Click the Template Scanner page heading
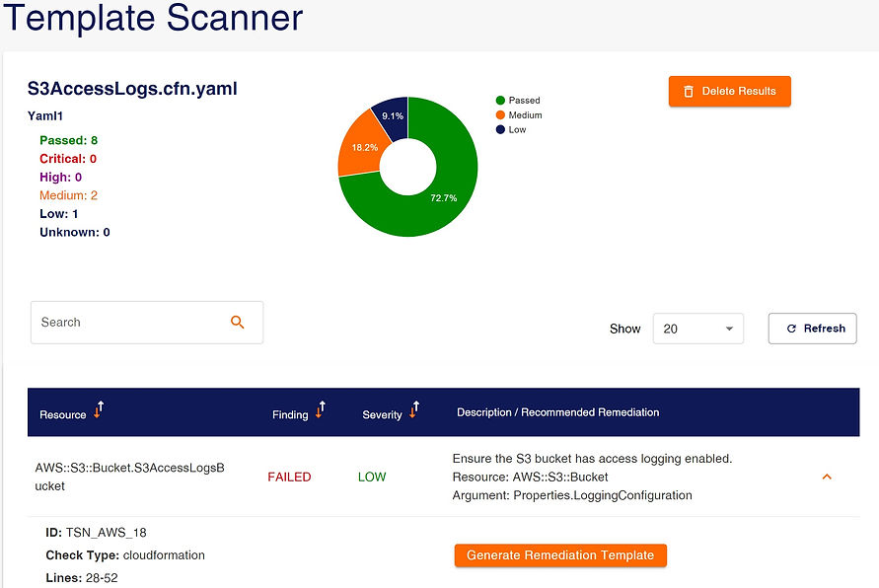Image resolution: width=879 pixels, height=588 pixels. pyautogui.click(x=153, y=18)
